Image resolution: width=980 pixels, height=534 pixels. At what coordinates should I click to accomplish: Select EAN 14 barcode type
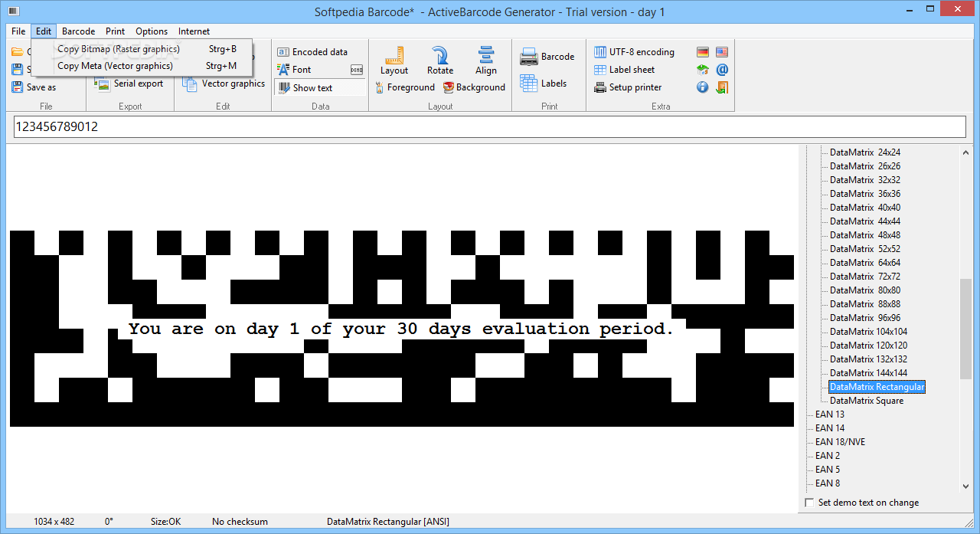[x=830, y=428]
